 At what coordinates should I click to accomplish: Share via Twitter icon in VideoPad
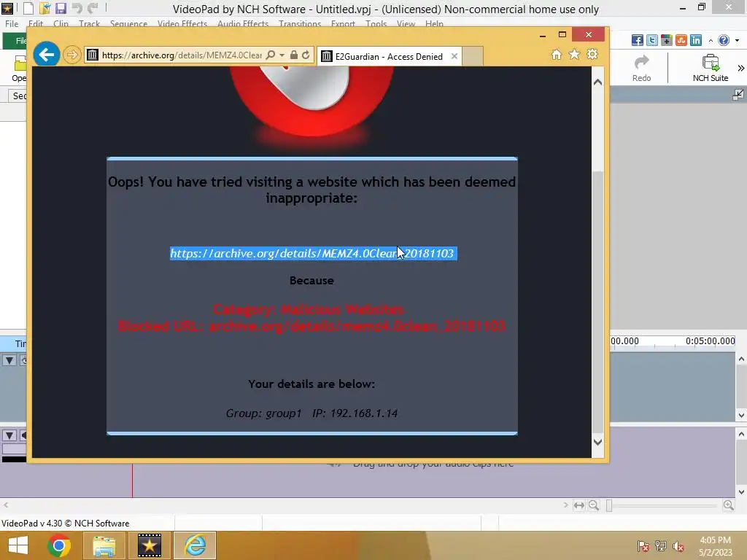coord(651,40)
